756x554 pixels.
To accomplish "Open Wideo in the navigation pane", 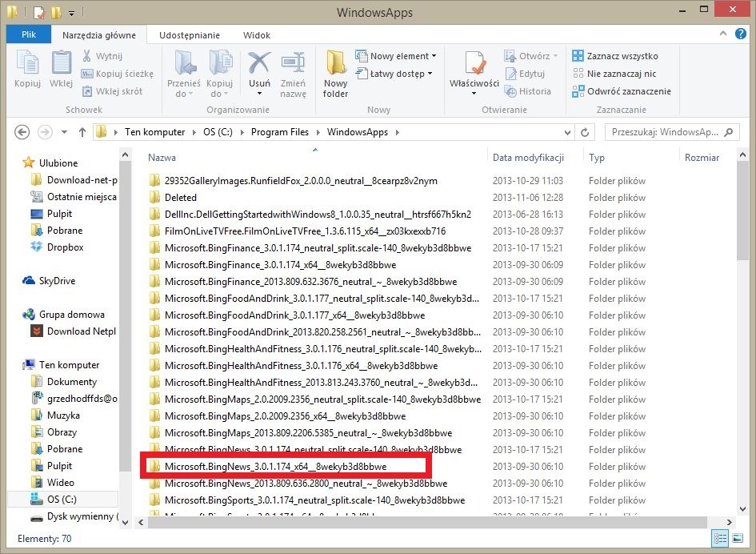I will coord(52,483).
